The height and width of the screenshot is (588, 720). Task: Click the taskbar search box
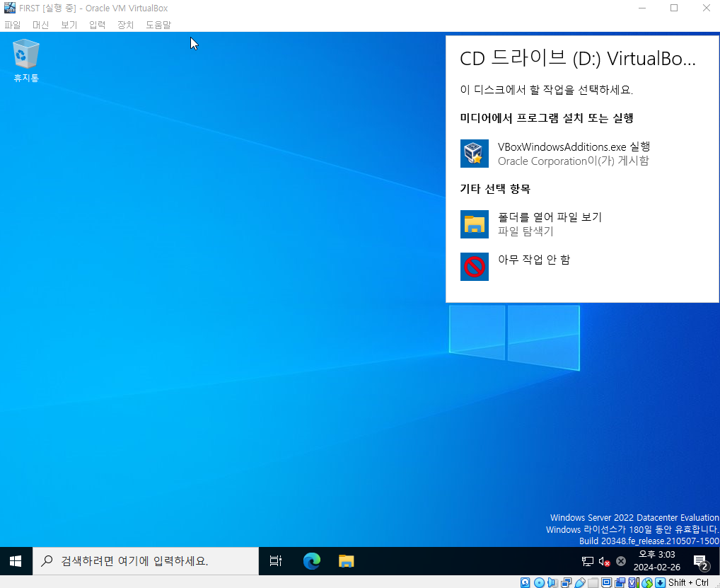(x=146, y=561)
